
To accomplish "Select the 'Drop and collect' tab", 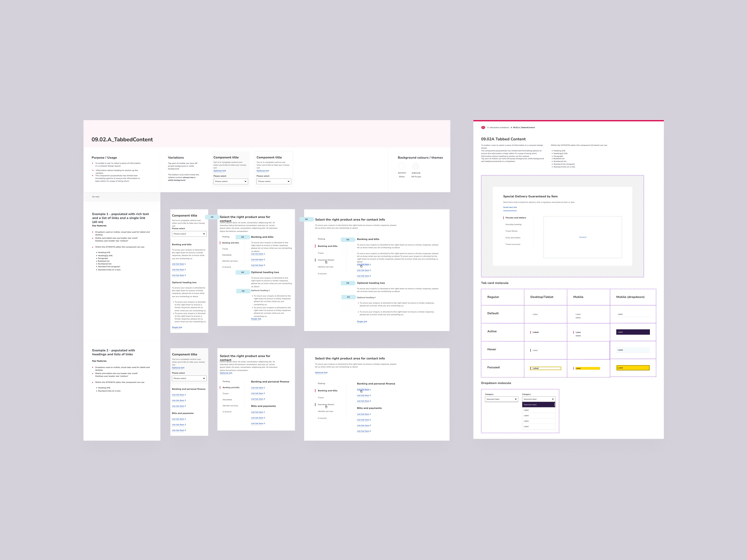I will pyautogui.click(x=513, y=238).
